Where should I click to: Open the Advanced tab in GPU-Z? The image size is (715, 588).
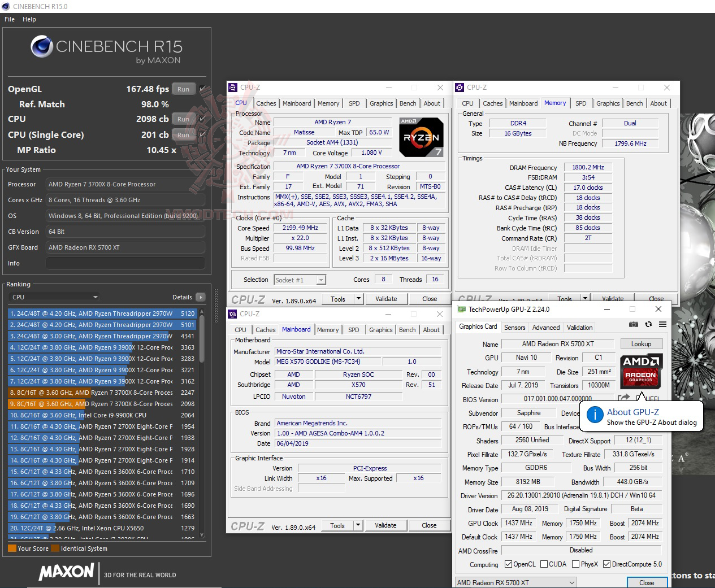546,328
